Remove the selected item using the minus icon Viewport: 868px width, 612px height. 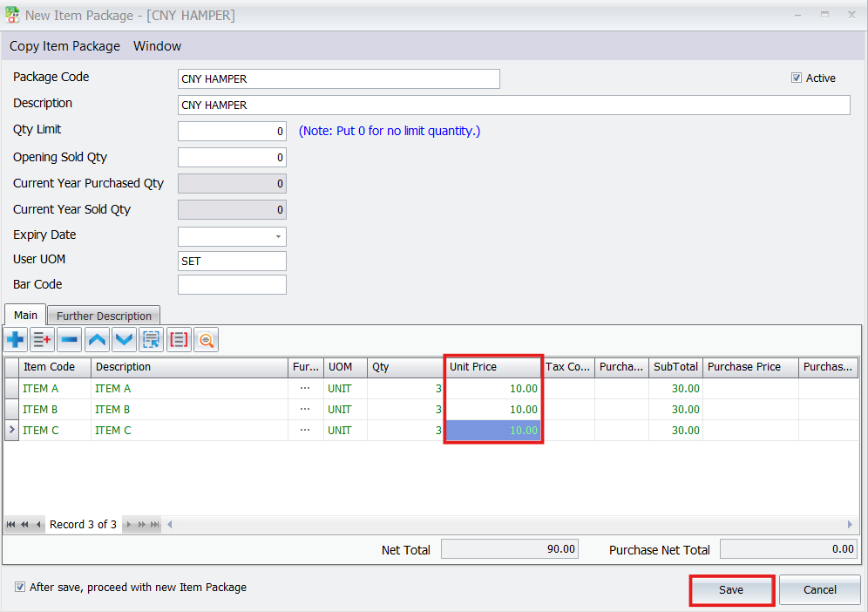coord(69,339)
